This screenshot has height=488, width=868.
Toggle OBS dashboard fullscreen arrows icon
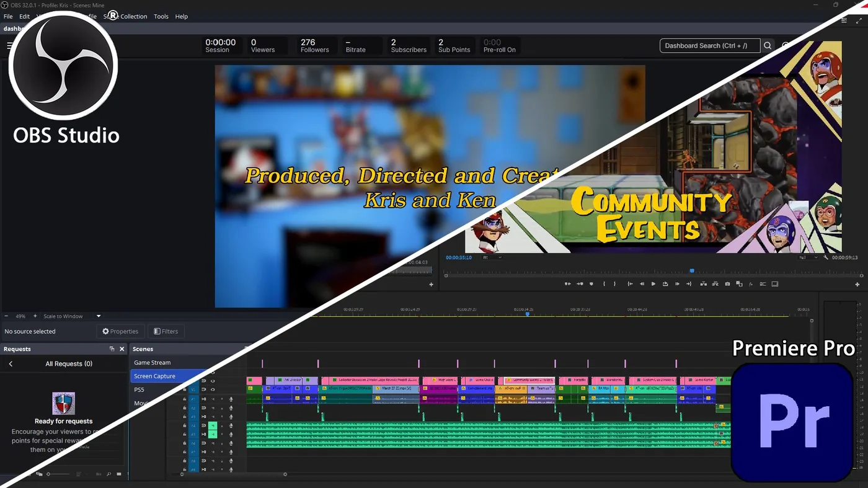pyautogui.click(x=859, y=20)
